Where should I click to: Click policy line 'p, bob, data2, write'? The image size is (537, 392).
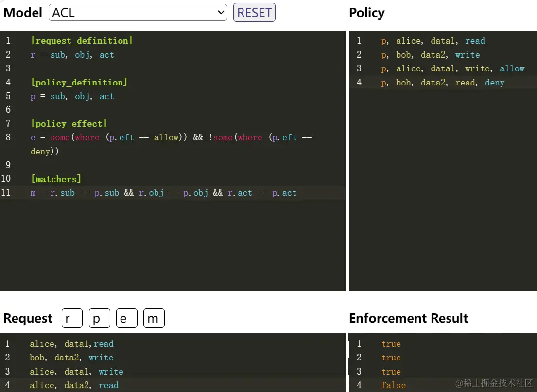[x=431, y=55]
